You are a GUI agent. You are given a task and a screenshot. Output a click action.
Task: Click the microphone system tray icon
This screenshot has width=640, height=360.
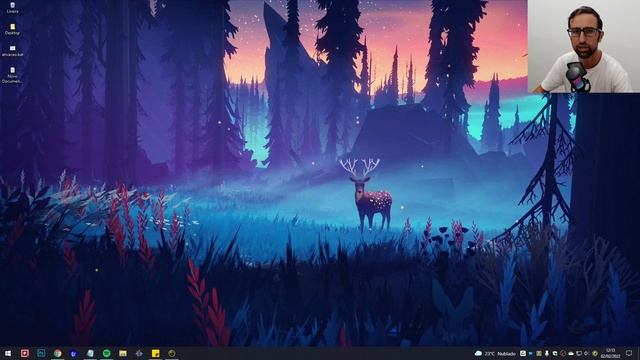click(547, 353)
